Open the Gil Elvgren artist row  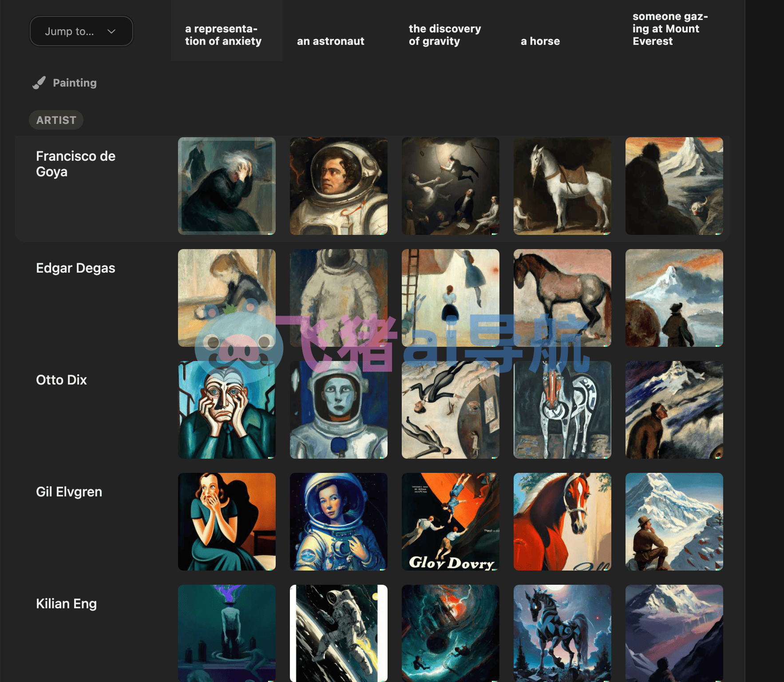coord(69,492)
